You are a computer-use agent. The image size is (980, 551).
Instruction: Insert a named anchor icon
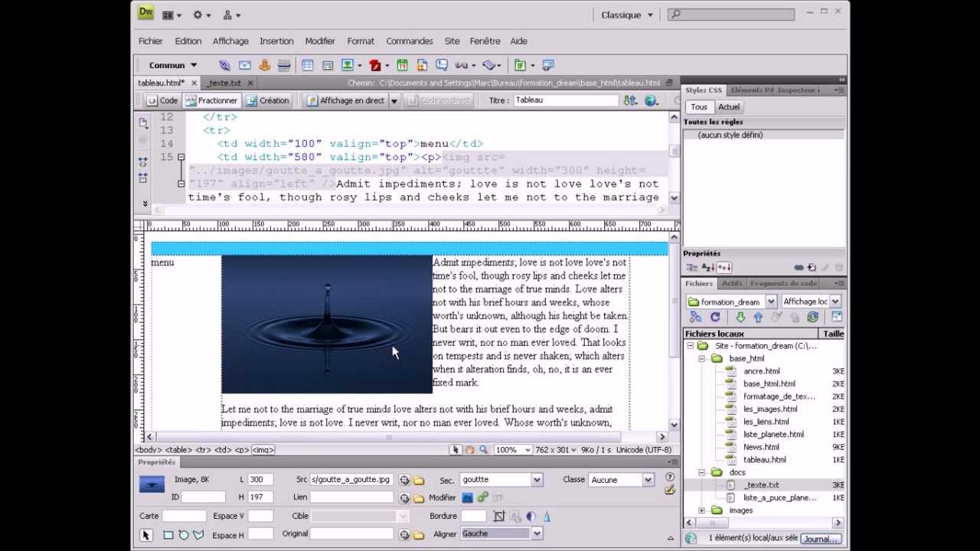click(265, 65)
